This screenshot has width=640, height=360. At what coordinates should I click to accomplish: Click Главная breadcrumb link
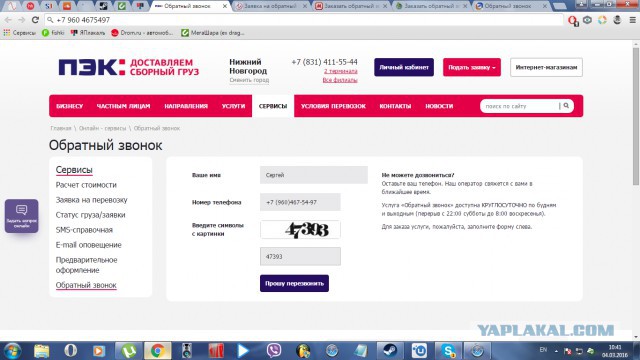click(61, 128)
